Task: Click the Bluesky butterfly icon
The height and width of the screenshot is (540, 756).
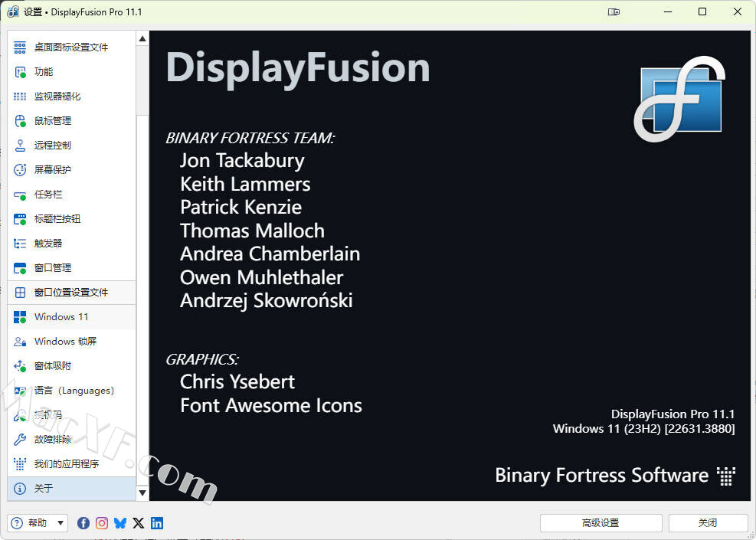Action: [120, 523]
